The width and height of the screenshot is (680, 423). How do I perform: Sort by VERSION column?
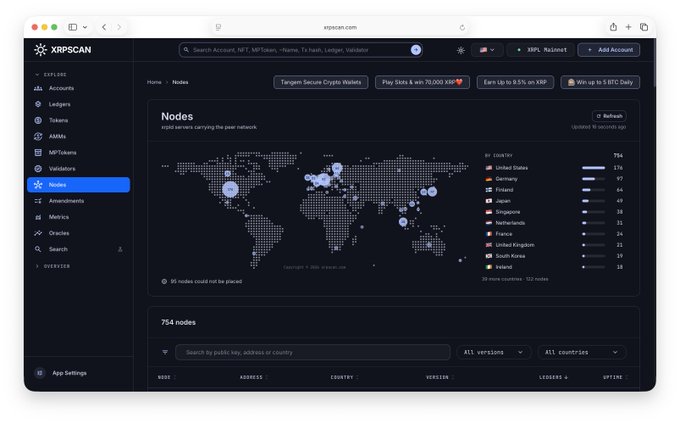pyautogui.click(x=440, y=377)
